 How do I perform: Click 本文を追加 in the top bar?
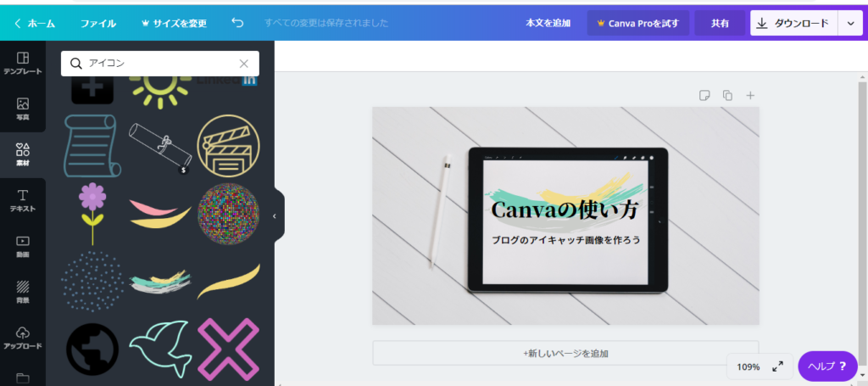(548, 23)
